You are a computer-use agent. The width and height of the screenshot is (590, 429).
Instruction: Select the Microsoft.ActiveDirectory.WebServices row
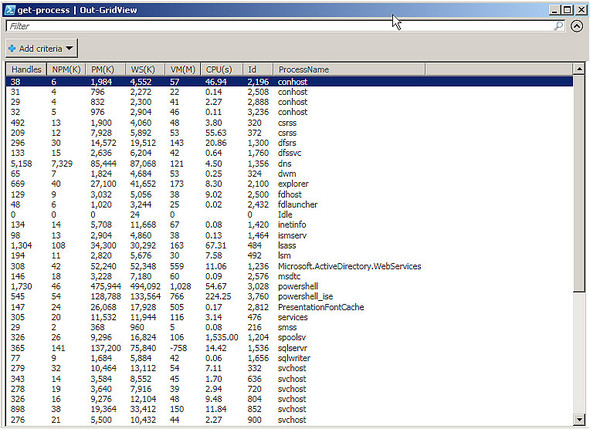pos(289,266)
